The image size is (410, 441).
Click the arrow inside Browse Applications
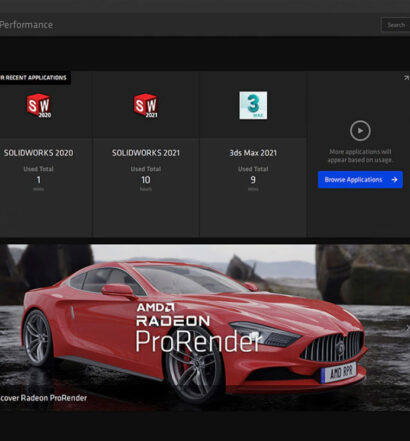coord(394,180)
